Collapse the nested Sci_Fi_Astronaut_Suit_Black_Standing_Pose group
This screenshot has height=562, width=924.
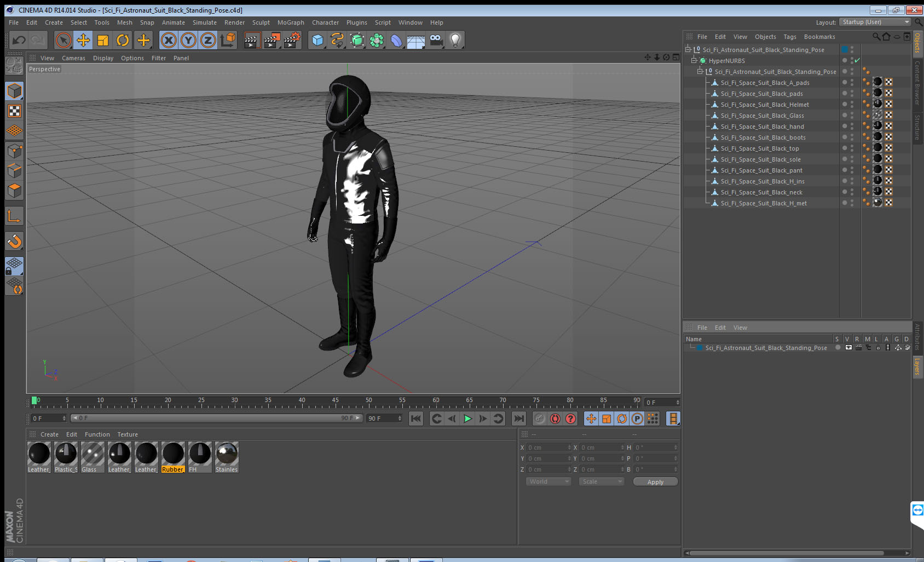click(x=700, y=71)
